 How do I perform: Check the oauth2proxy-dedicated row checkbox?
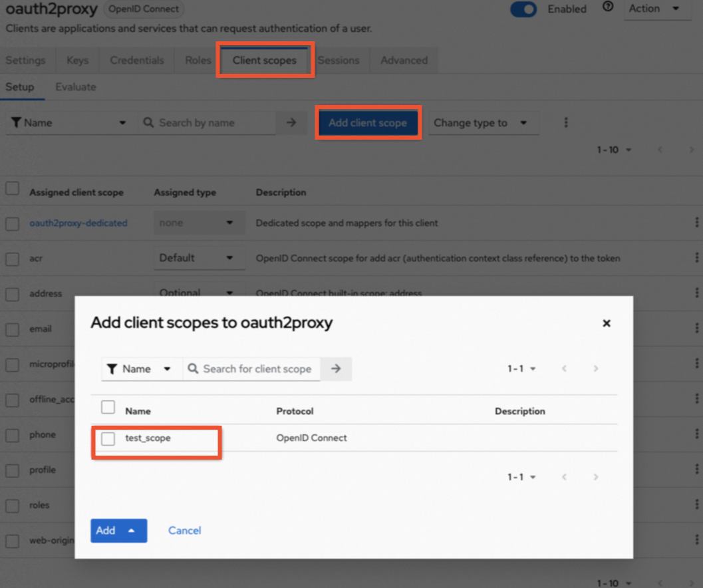pyautogui.click(x=12, y=223)
